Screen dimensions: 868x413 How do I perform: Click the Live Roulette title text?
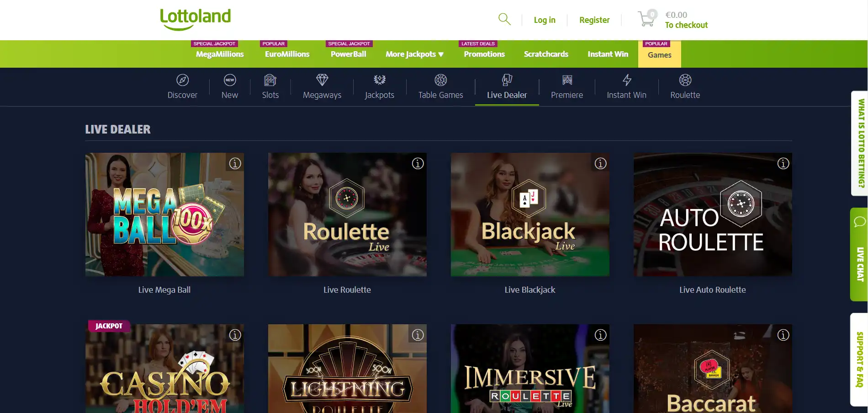tap(347, 290)
